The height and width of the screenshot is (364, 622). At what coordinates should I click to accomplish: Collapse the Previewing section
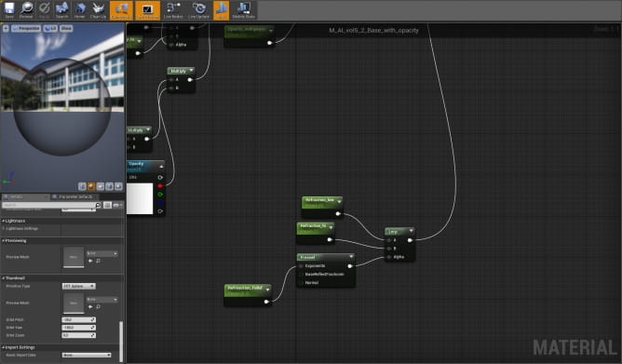point(3,241)
